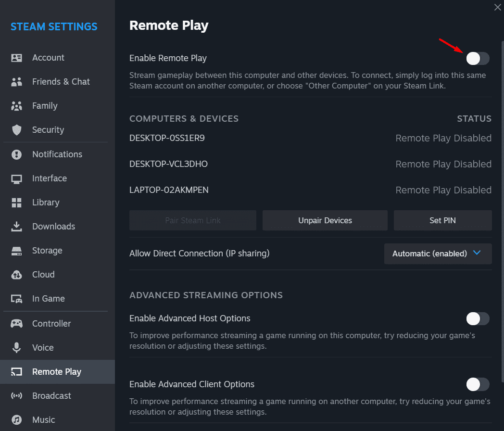Select the Interface monitor icon

(x=17, y=178)
